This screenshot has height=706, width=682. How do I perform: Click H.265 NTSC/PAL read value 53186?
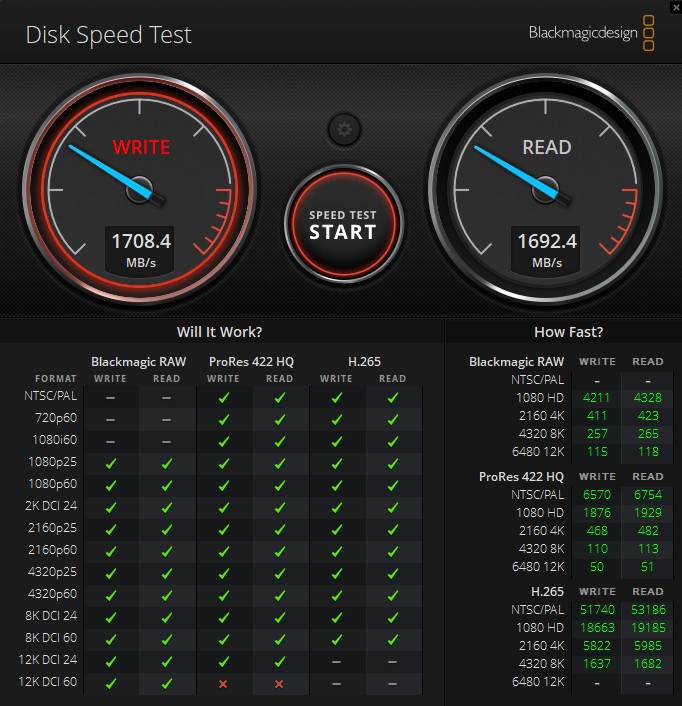(648, 610)
